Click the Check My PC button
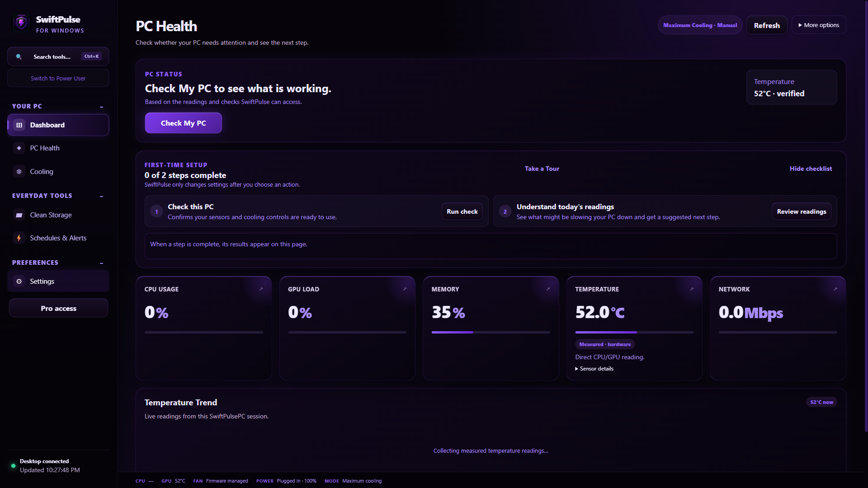Screen dimensions: 868x488 click(183, 123)
